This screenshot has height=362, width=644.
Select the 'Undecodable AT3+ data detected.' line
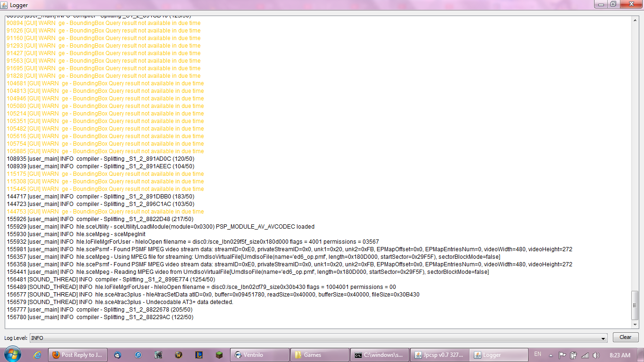point(120,302)
